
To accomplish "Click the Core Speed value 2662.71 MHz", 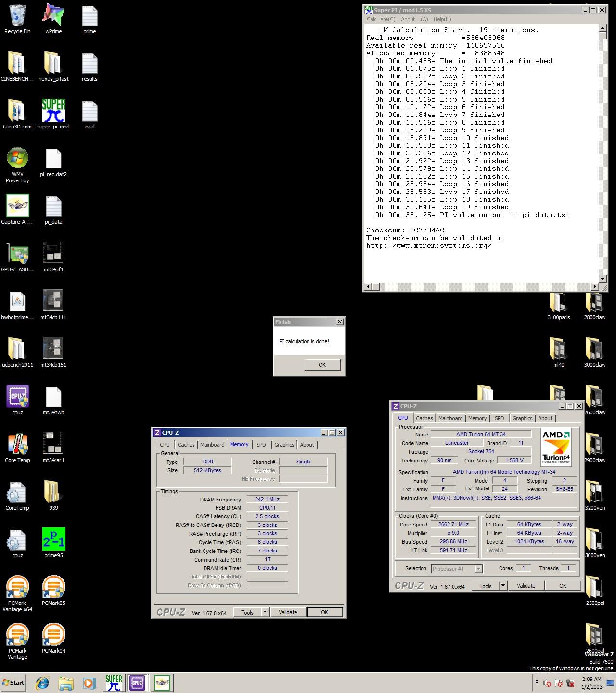I will [453, 525].
